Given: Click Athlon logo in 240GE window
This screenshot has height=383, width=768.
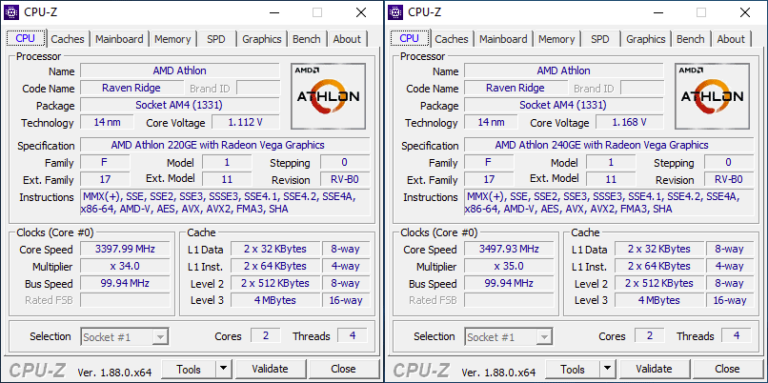Looking at the screenshot, I should (x=712, y=96).
